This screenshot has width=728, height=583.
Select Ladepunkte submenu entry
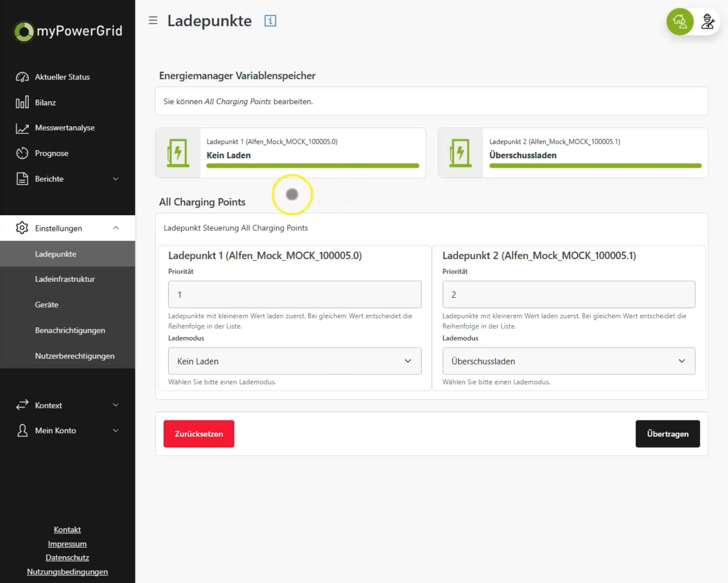(68, 254)
